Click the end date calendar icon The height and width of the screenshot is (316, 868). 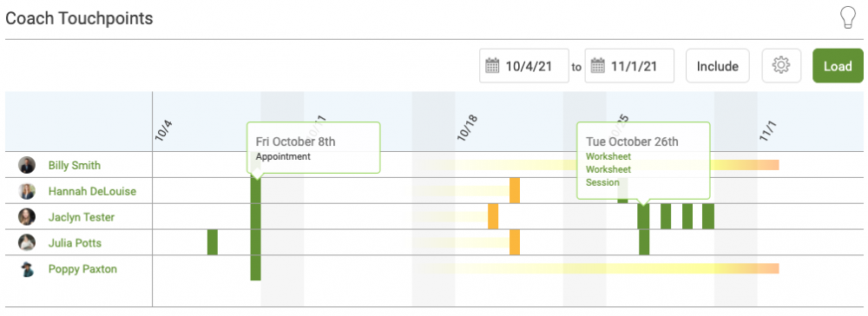[x=597, y=66]
